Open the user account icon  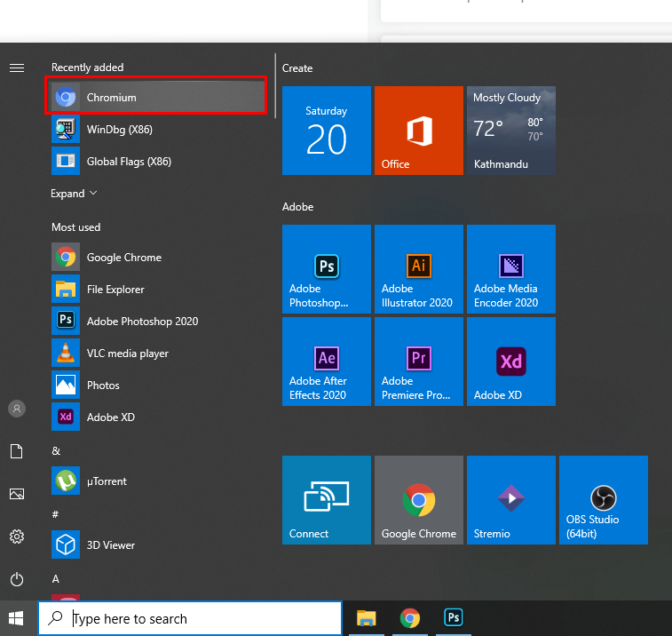coord(17,409)
